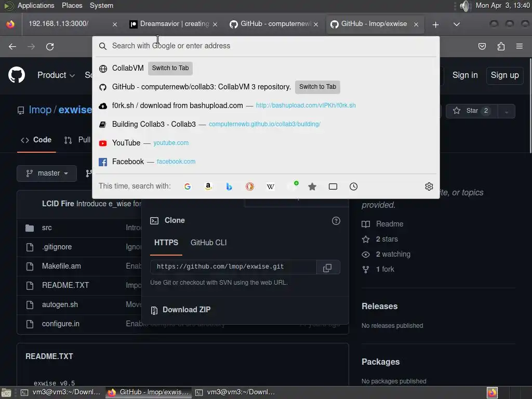
Task: Open the src folder
Action: (x=47, y=228)
